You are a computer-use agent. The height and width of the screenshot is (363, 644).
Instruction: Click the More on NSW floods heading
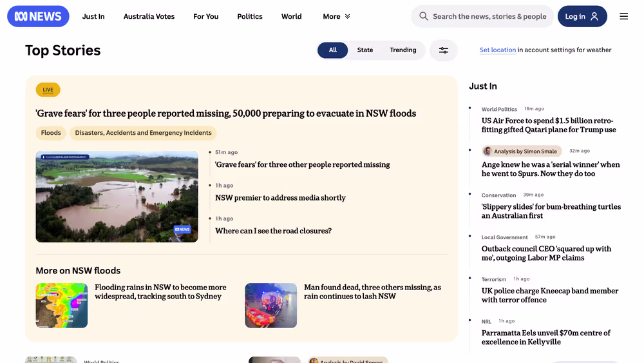[x=78, y=271]
